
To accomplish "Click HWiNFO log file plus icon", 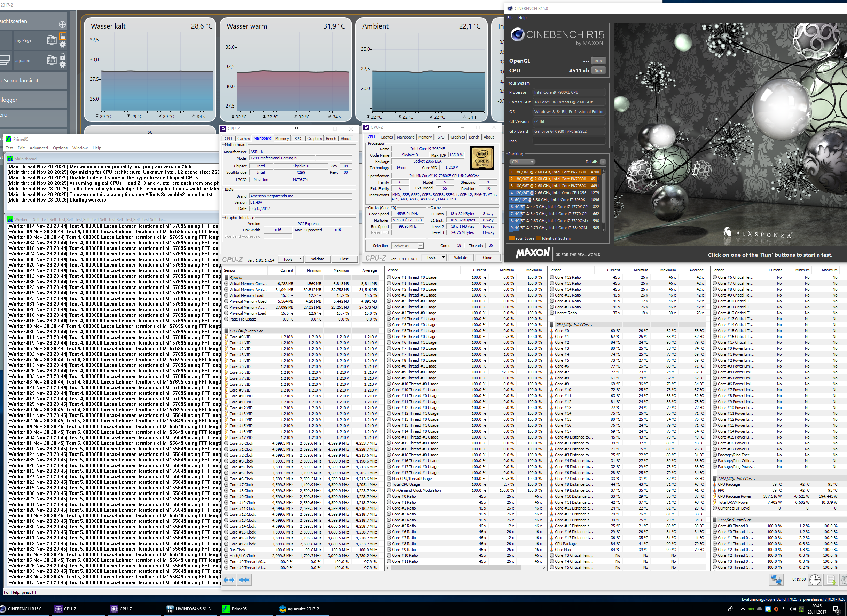I will click(831, 579).
